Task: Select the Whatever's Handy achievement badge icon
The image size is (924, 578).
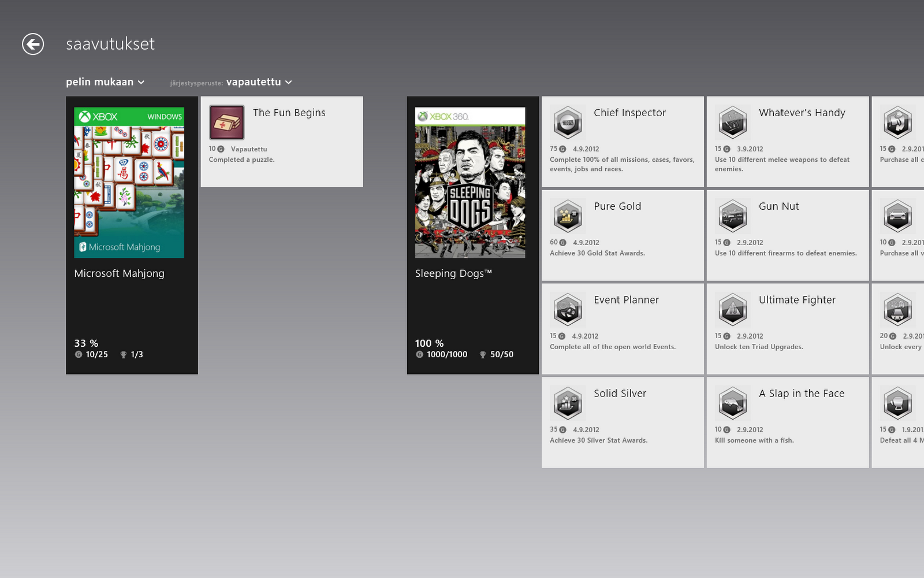Action: pos(733,123)
